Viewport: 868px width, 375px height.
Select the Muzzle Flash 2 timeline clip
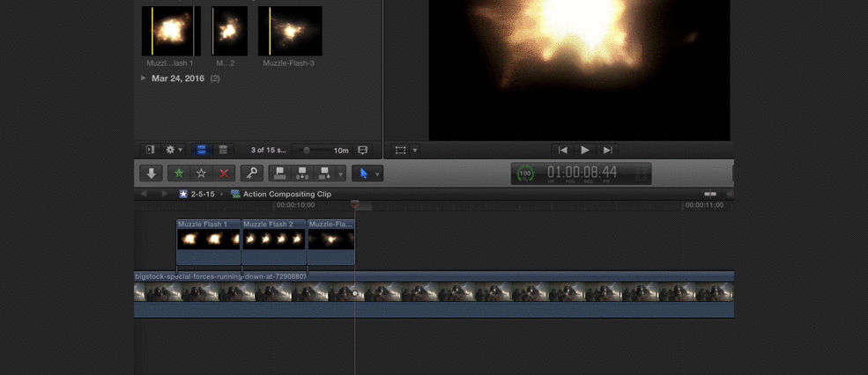click(x=274, y=242)
